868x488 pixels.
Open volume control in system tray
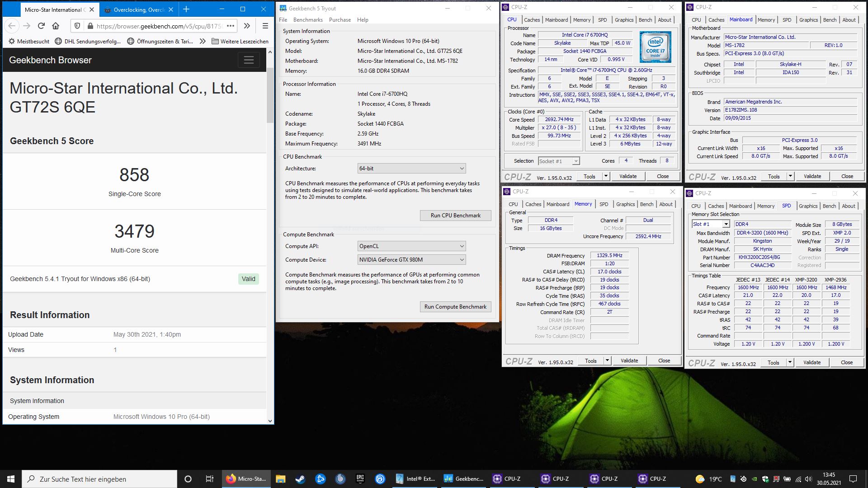click(809, 479)
